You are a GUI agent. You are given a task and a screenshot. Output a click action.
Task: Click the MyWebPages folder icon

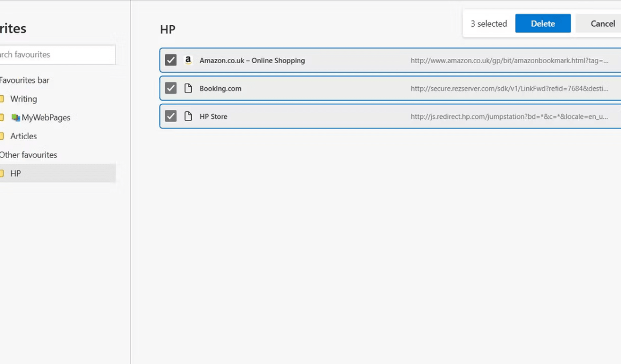click(x=16, y=118)
